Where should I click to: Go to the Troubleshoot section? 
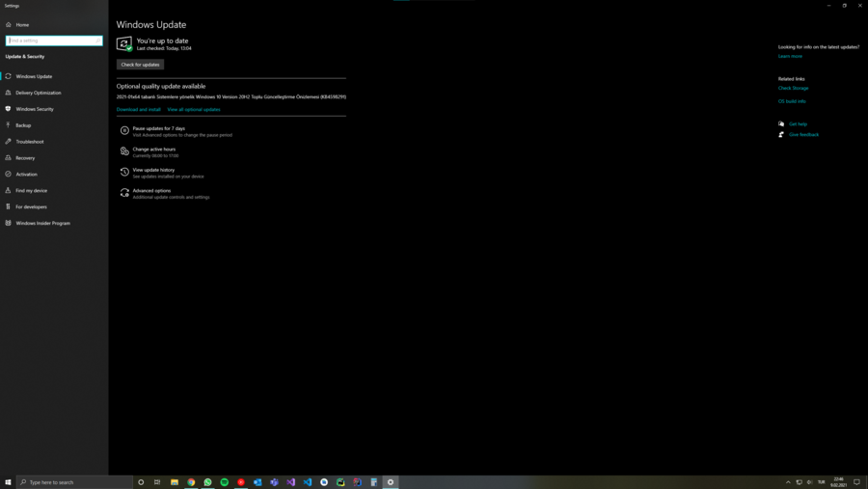click(x=29, y=142)
